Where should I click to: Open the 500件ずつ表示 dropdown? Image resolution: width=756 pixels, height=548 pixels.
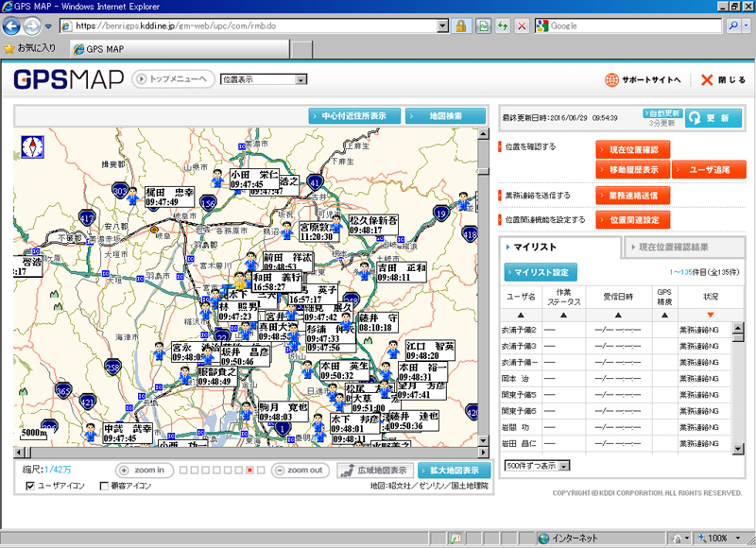(538, 466)
